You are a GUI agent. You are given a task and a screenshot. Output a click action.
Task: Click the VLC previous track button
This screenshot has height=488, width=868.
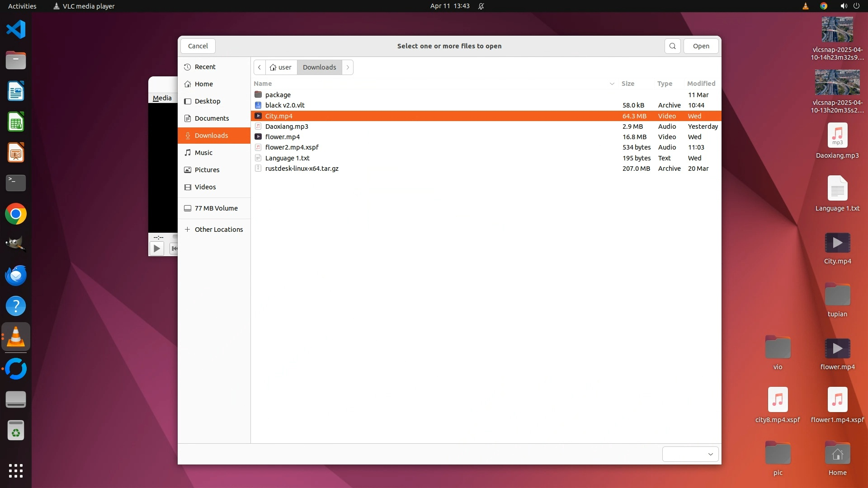174,249
